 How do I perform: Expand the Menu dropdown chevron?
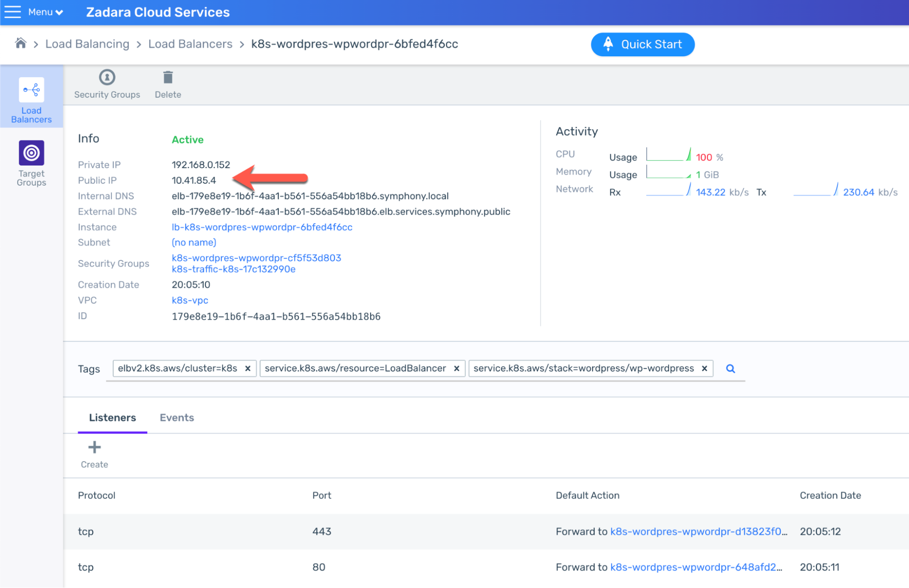click(x=59, y=12)
